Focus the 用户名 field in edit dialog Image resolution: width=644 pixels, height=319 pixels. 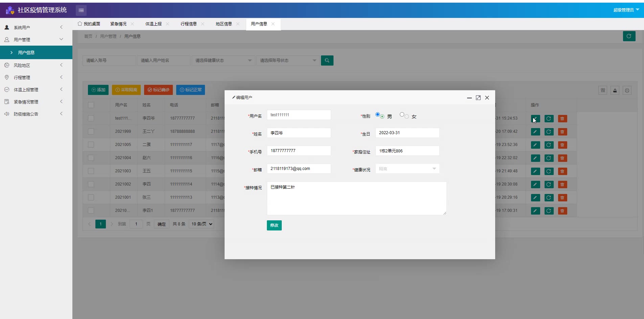(x=299, y=115)
